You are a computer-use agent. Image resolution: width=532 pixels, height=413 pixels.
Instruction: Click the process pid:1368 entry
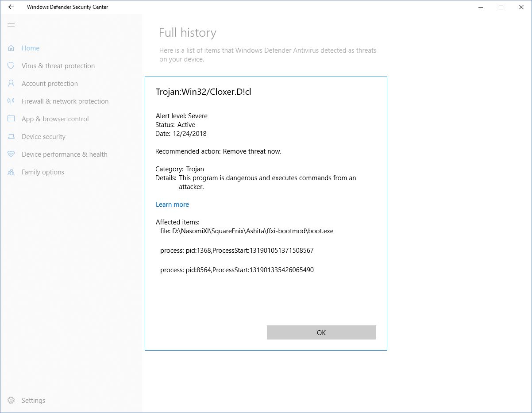(x=237, y=251)
